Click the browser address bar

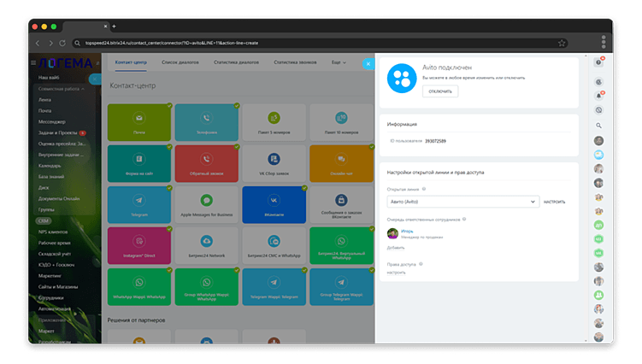[x=320, y=43]
